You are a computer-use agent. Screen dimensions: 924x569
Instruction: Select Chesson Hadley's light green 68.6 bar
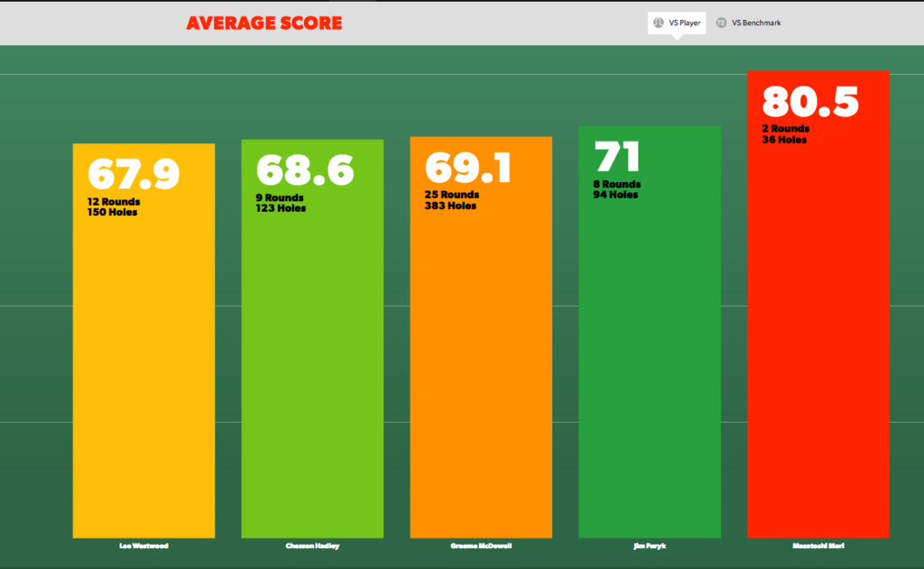pyautogui.click(x=312, y=339)
